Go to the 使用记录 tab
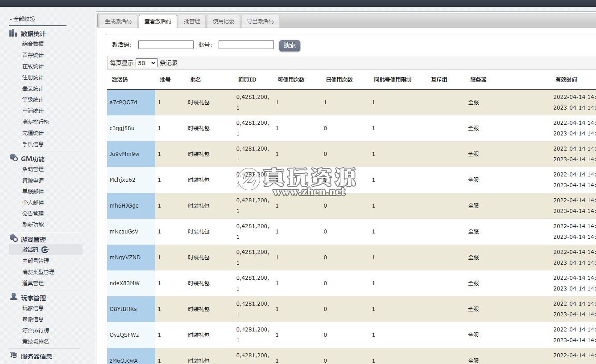The width and height of the screenshot is (596, 364). click(x=223, y=21)
